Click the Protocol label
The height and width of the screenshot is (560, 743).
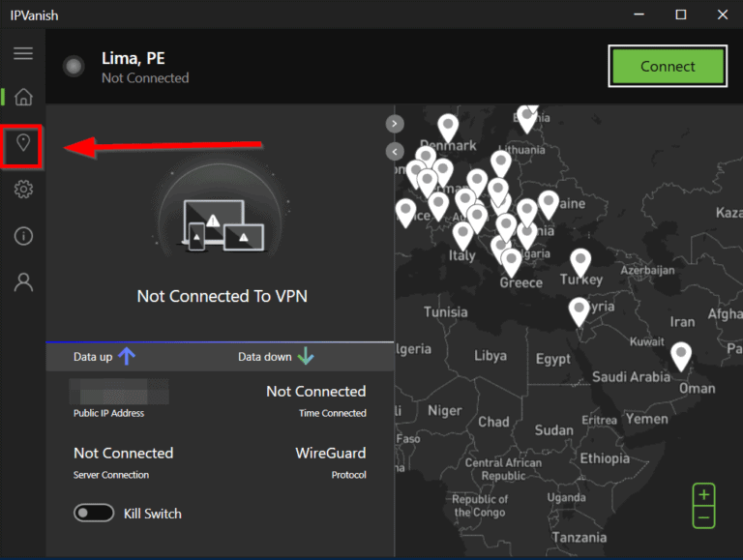(x=348, y=475)
